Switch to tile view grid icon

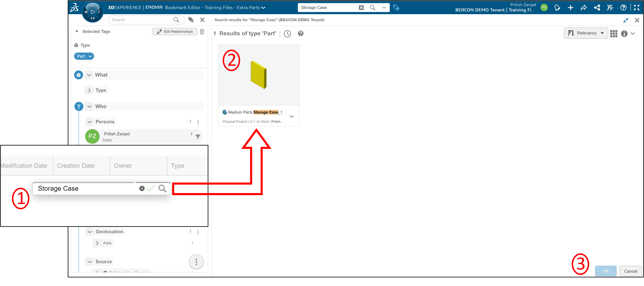(x=614, y=34)
